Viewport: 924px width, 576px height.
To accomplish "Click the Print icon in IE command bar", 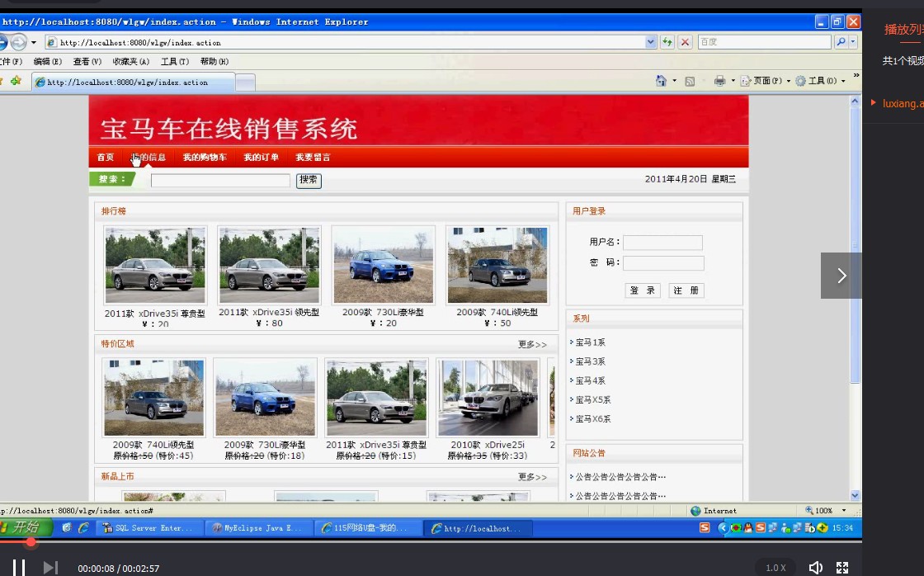I will 719,81.
